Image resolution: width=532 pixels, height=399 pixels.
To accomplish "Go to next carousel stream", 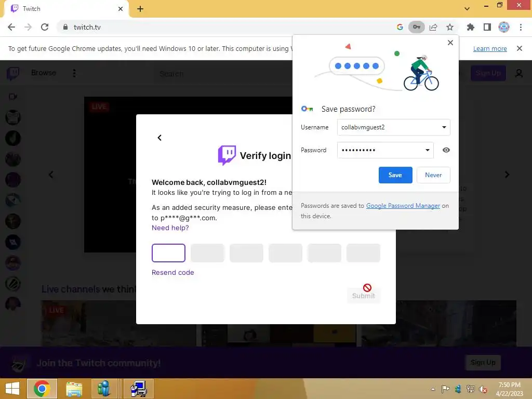I will [507, 175].
